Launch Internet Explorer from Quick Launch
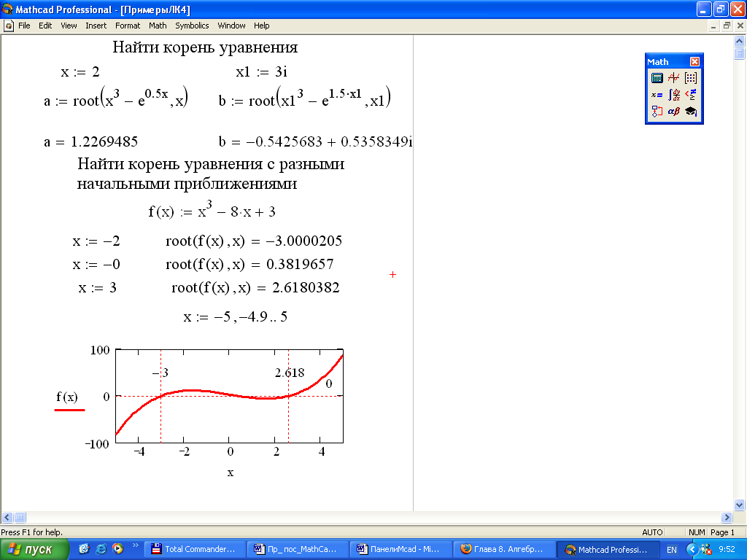Viewport: 747px width, 560px height. point(101,549)
